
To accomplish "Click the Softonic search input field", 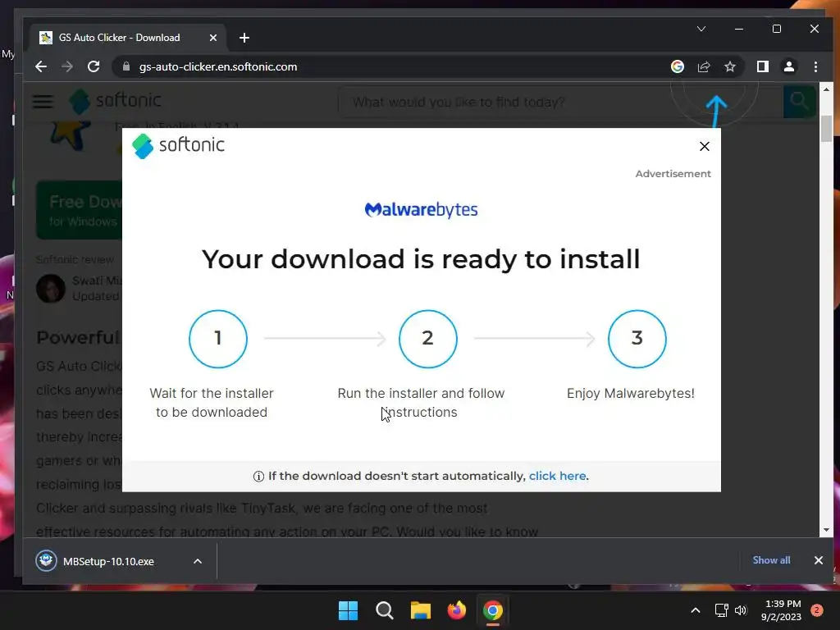I will click(559, 102).
